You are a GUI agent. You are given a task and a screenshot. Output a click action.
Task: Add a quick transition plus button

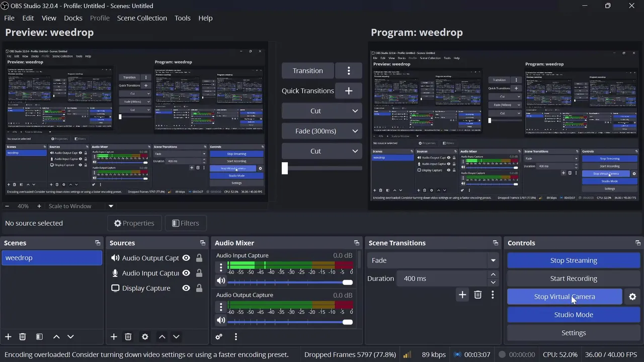click(349, 90)
